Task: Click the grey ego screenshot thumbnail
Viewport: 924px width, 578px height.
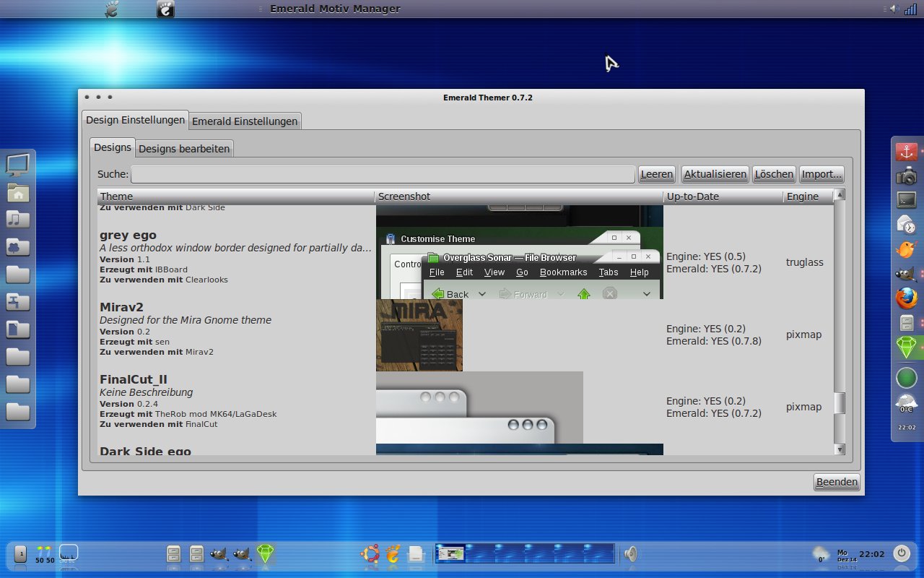Action: (520, 263)
